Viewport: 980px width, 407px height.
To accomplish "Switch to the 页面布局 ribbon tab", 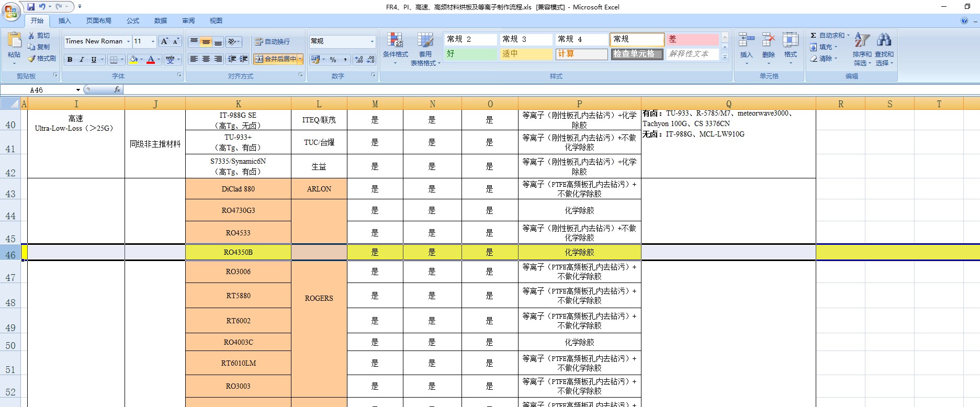I will 98,21.
